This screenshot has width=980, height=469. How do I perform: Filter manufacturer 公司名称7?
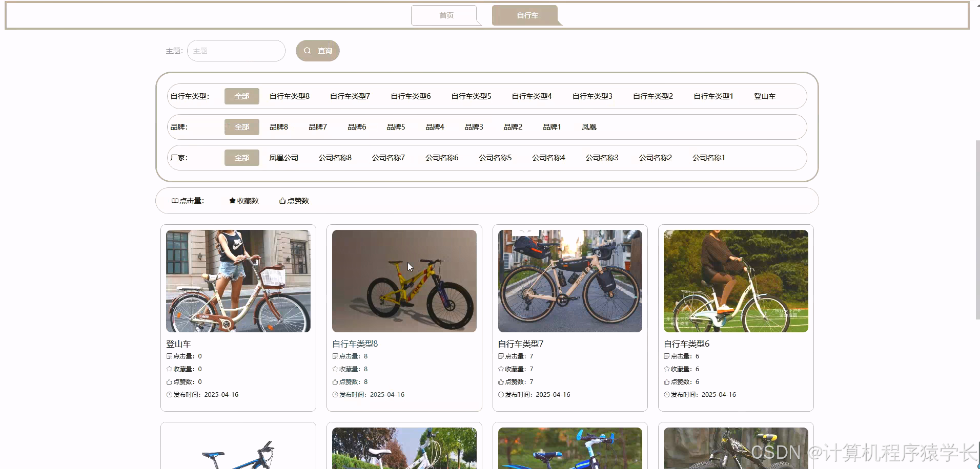[x=389, y=158]
